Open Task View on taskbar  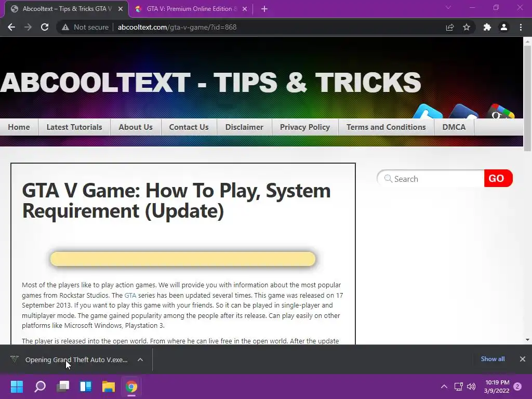[x=63, y=387]
